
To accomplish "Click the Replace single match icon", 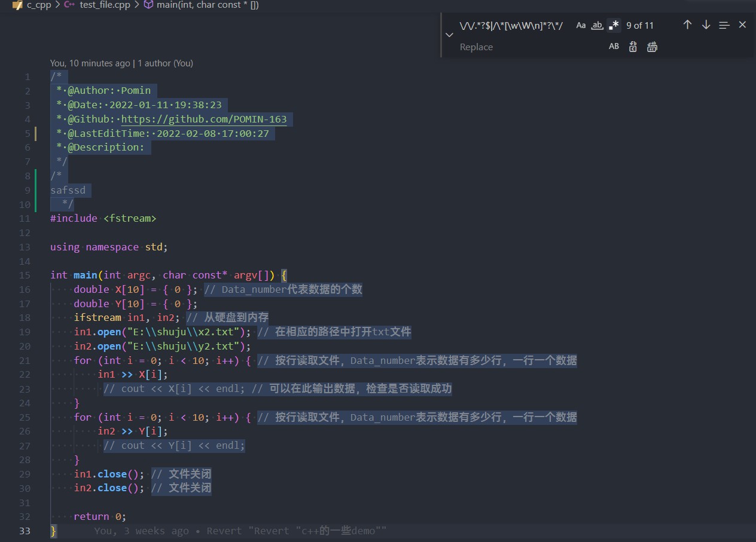I will pyautogui.click(x=633, y=47).
